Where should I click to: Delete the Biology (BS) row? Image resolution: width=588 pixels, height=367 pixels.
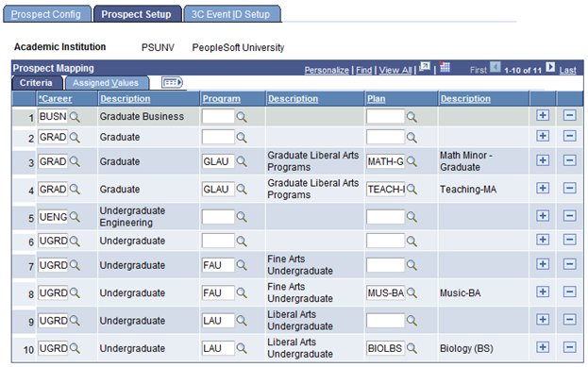tap(570, 347)
